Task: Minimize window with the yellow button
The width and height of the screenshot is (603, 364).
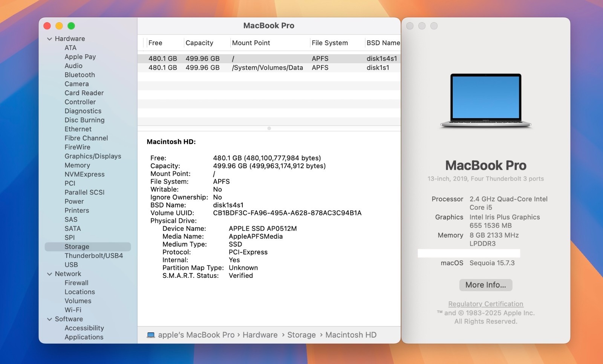Action: [59, 26]
